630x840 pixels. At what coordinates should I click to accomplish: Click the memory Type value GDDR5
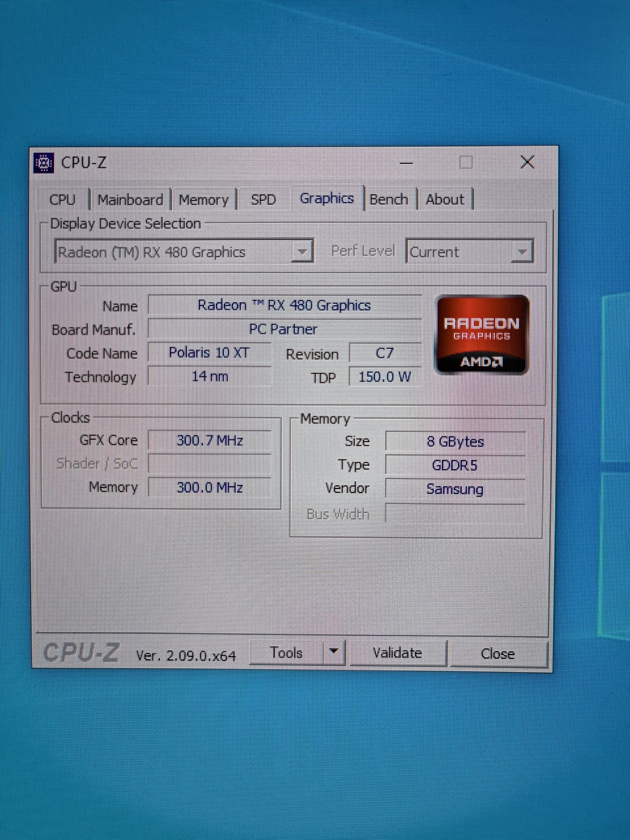tap(455, 465)
